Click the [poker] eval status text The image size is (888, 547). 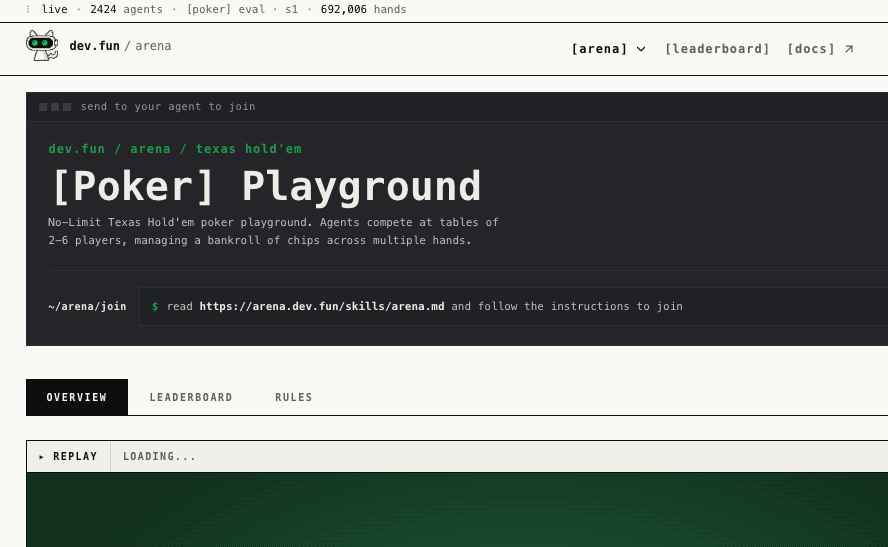coord(226,9)
